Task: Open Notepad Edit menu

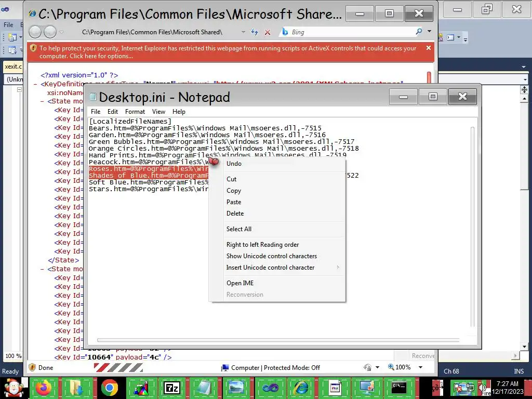Action: pyautogui.click(x=113, y=112)
